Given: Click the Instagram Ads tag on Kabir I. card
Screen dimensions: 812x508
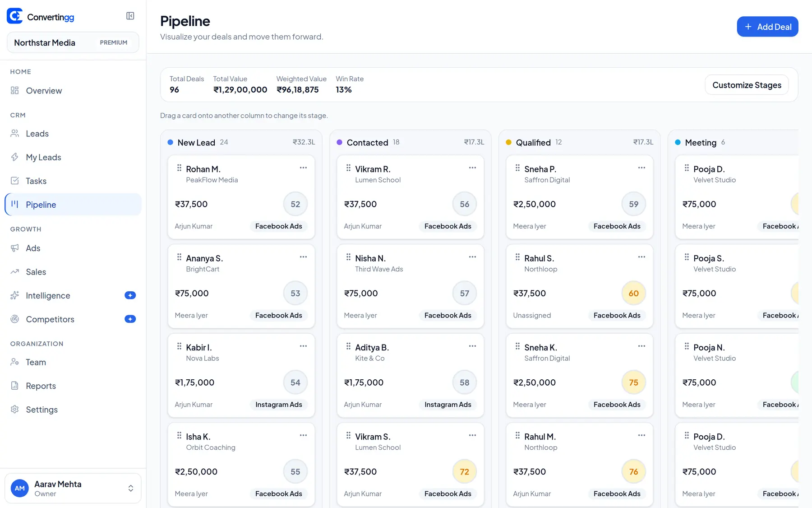Looking at the screenshot, I should click(x=279, y=405).
